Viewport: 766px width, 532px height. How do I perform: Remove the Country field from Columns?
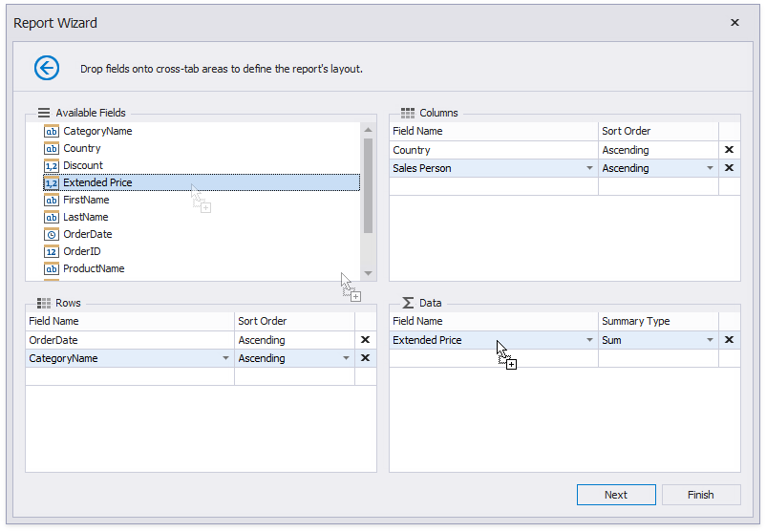point(729,150)
